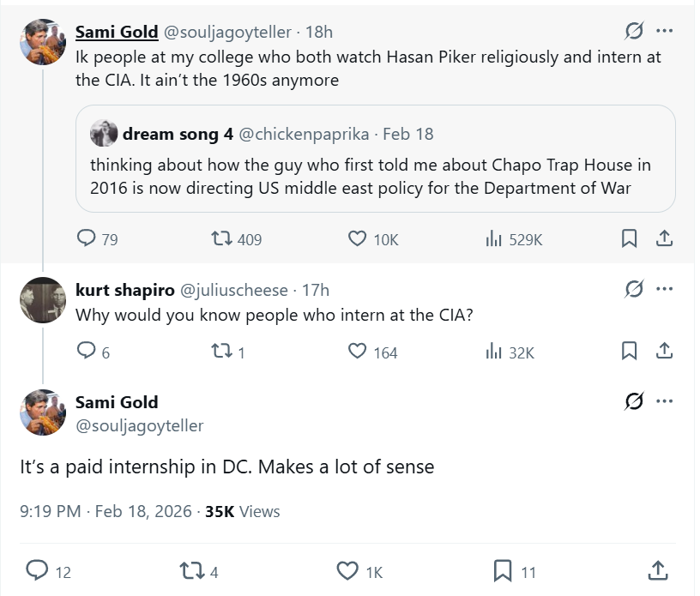Open kurt shapiro's profile name link

coord(124,290)
